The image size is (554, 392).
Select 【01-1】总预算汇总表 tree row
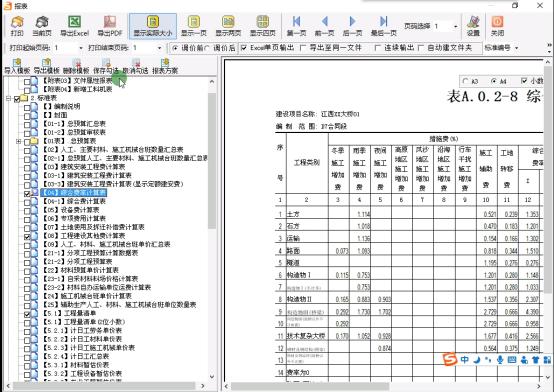[74, 124]
